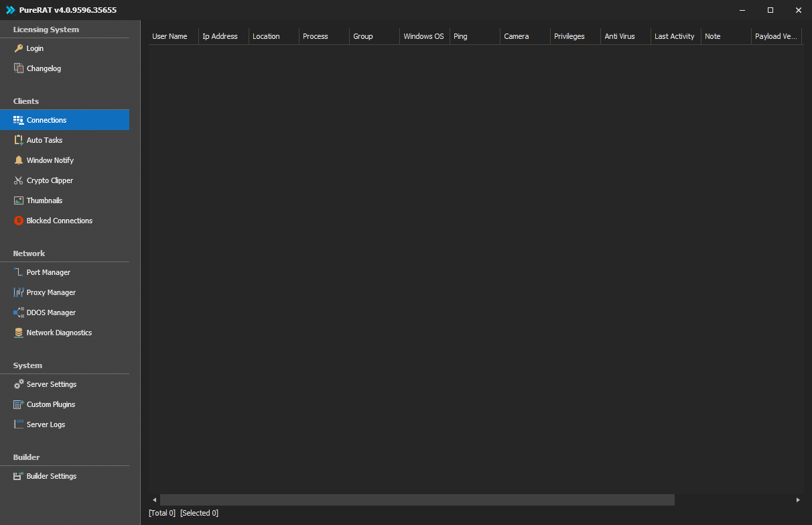This screenshot has width=812, height=525.
Task: Click the DDOS Manager icon
Action: (x=19, y=312)
